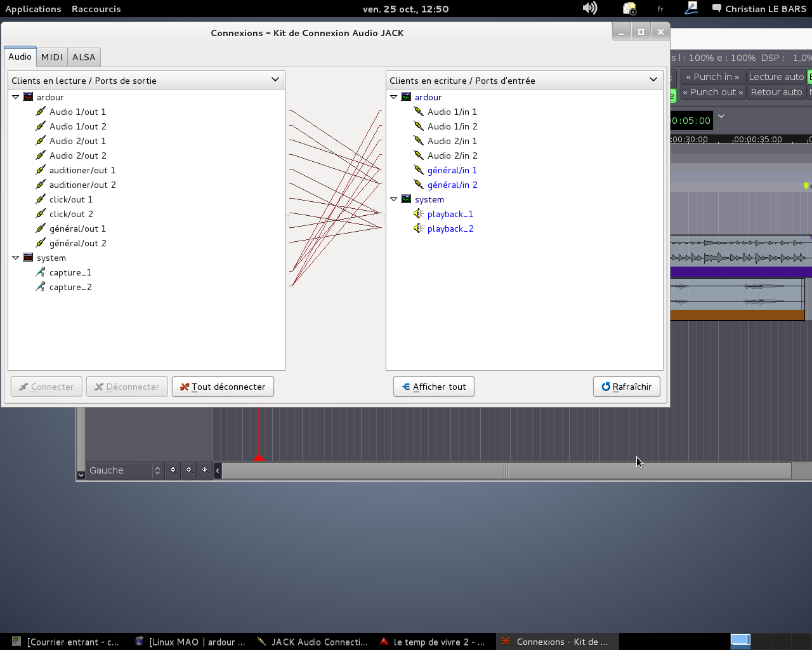
Task: Click the plug icon beside Audio 1/in 2
Action: (x=419, y=126)
